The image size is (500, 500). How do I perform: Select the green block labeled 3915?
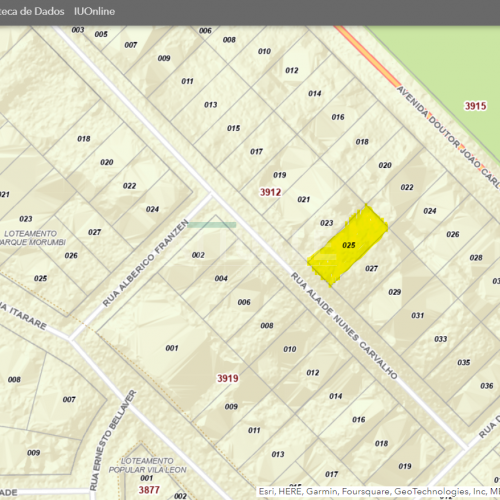pyautogui.click(x=475, y=106)
